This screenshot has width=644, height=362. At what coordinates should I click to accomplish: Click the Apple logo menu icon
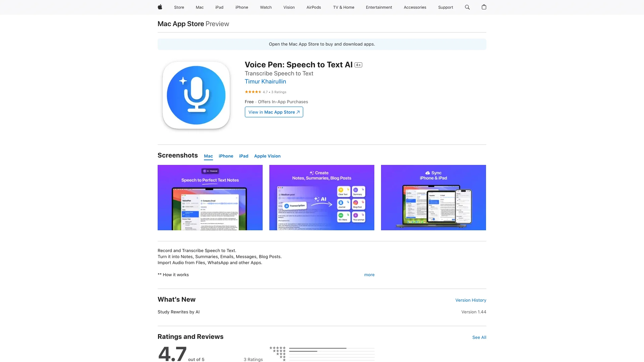(x=160, y=7)
